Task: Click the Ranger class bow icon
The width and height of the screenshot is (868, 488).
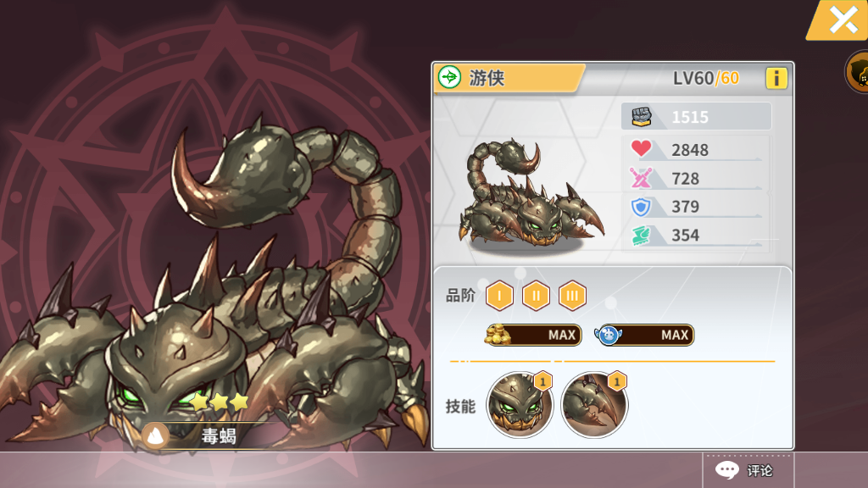Action: (449, 77)
